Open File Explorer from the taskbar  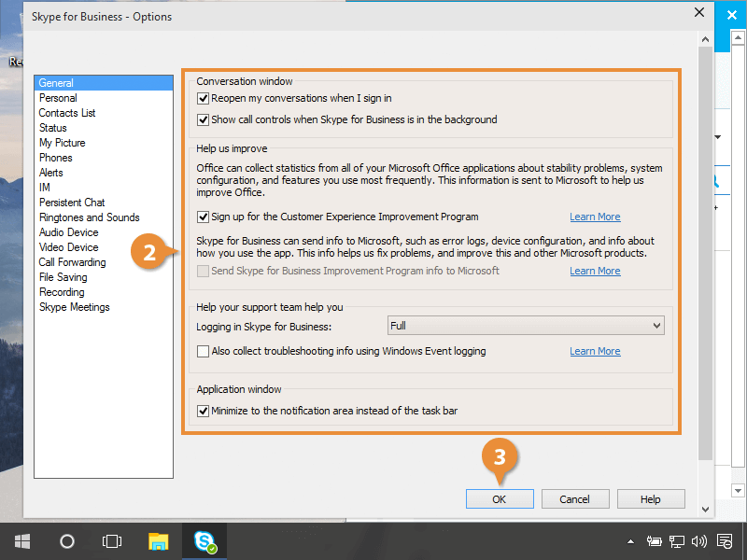(159, 541)
